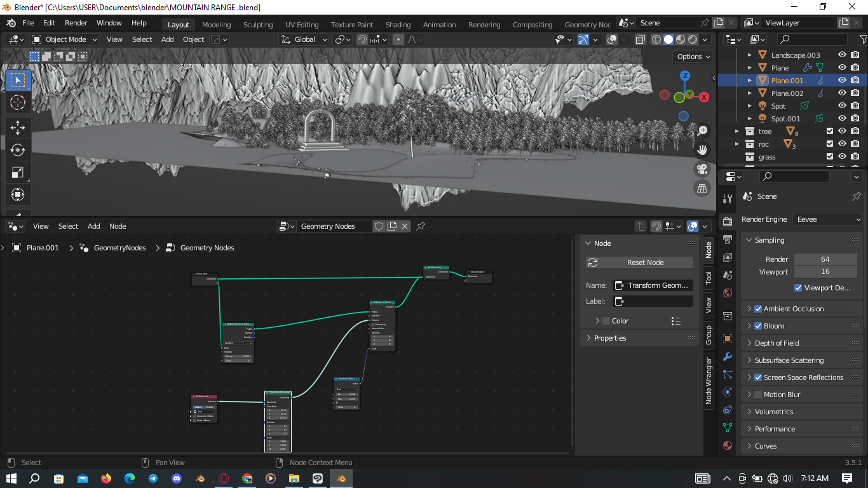The height and width of the screenshot is (488, 868).
Task: Hide Plane.002 in viewport via eye icon
Action: [842, 93]
